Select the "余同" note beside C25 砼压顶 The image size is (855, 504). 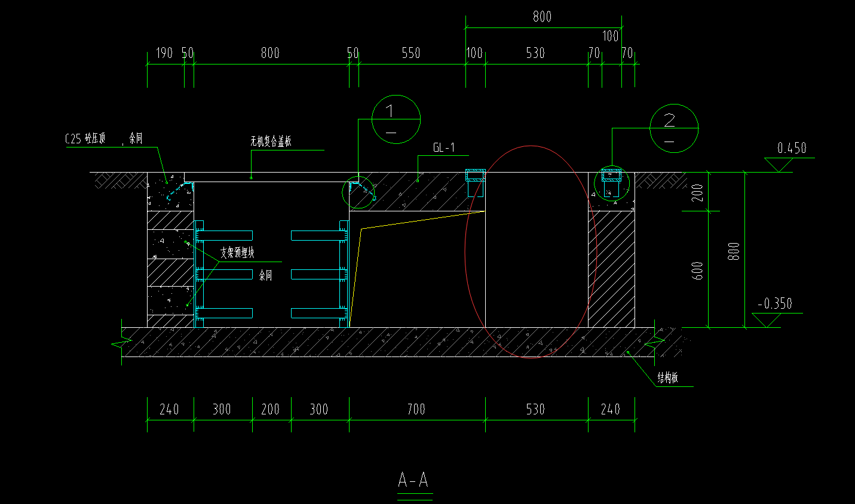[136, 139]
